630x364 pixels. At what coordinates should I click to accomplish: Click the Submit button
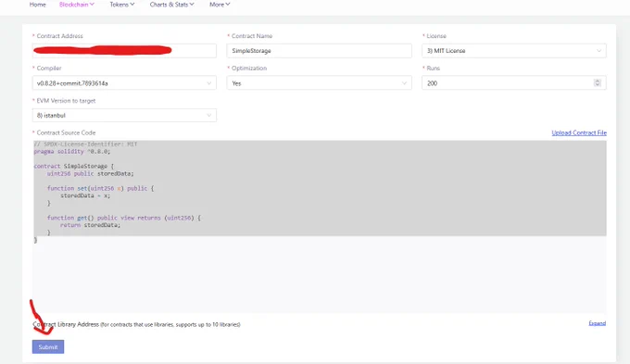[x=48, y=346]
